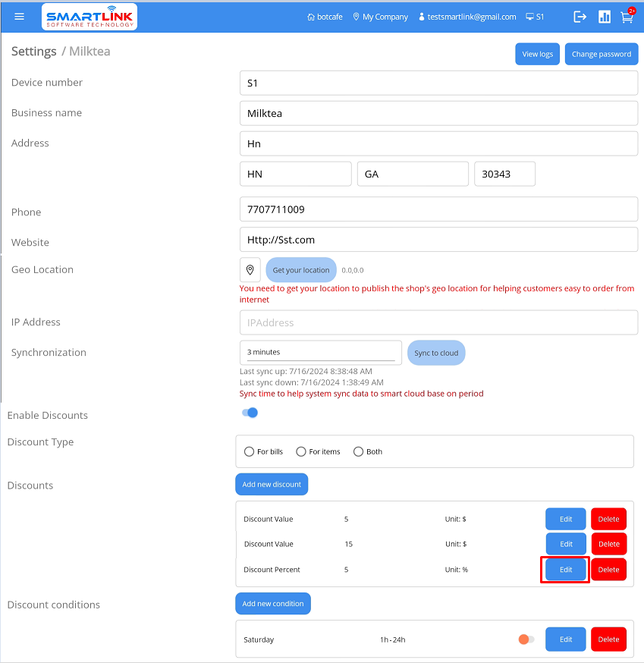
Task: Click the logout icon in header
Action: pyautogui.click(x=580, y=17)
